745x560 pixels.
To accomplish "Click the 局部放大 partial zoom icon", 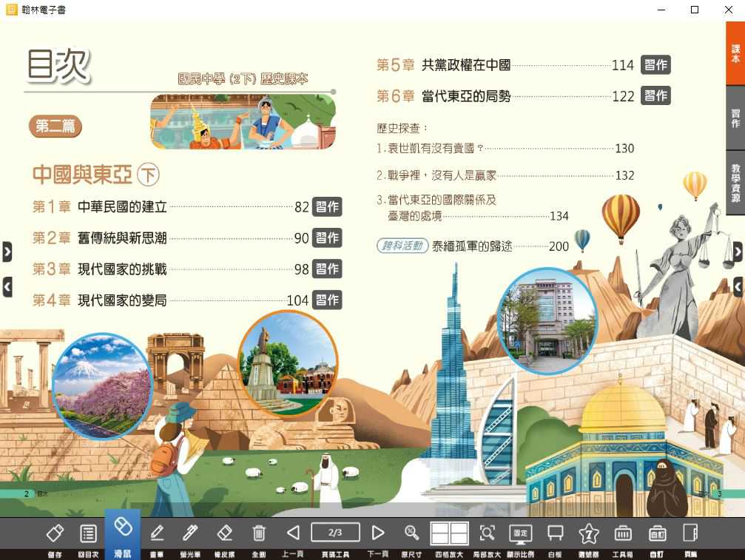I will [x=487, y=533].
